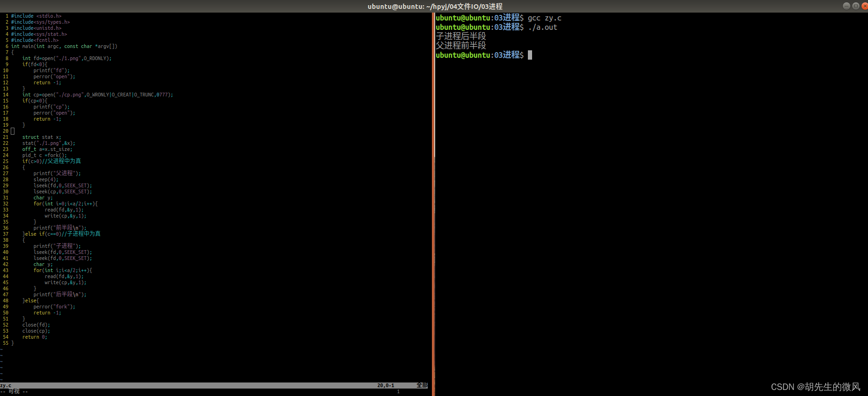Click the 'if(cp<0){' line
The height and width of the screenshot is (396, 868).
tap(35, 101)
